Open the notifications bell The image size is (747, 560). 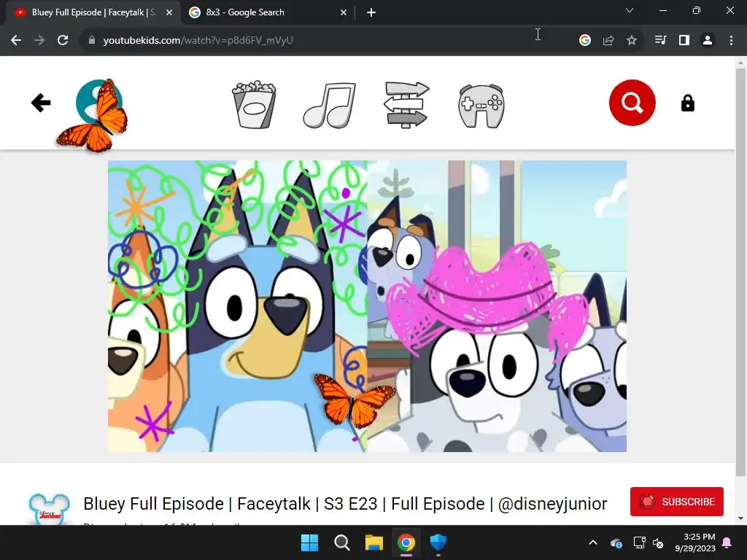727,542
